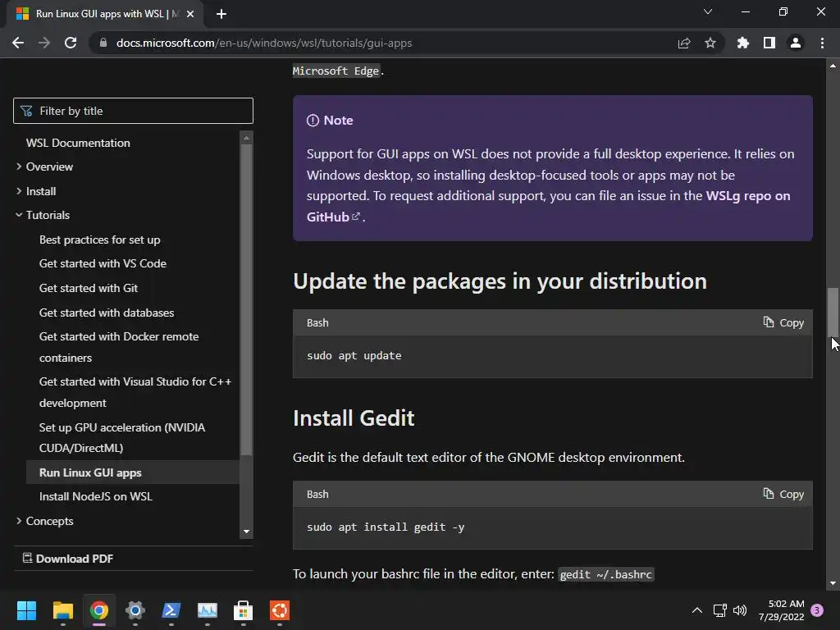Share this page icon in address bar
The image size is (840, 630).
[684, 43]
